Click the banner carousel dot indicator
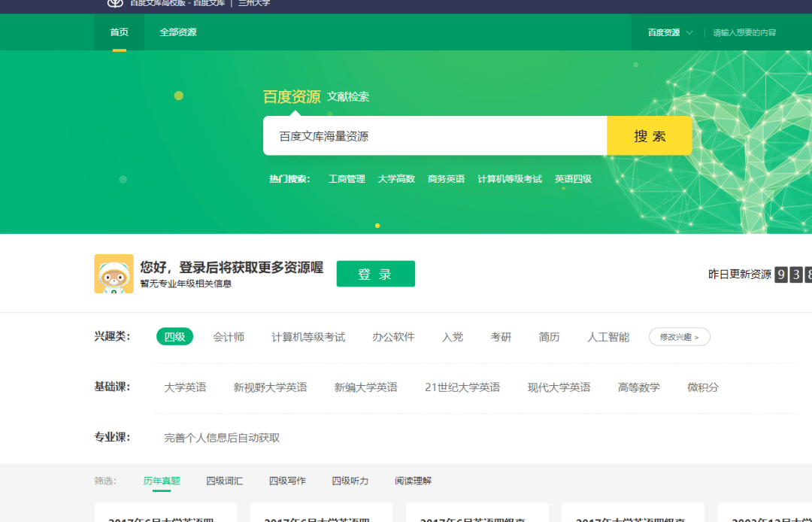 point(377,226)
